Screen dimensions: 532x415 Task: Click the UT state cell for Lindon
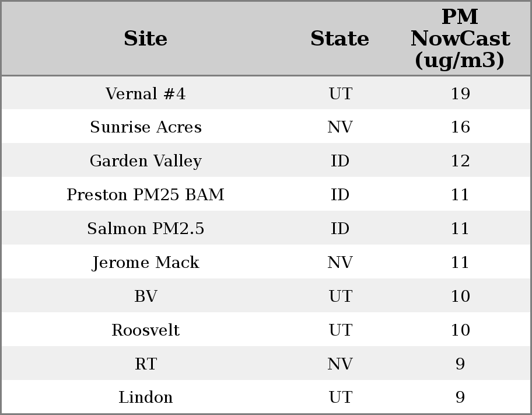340,397
